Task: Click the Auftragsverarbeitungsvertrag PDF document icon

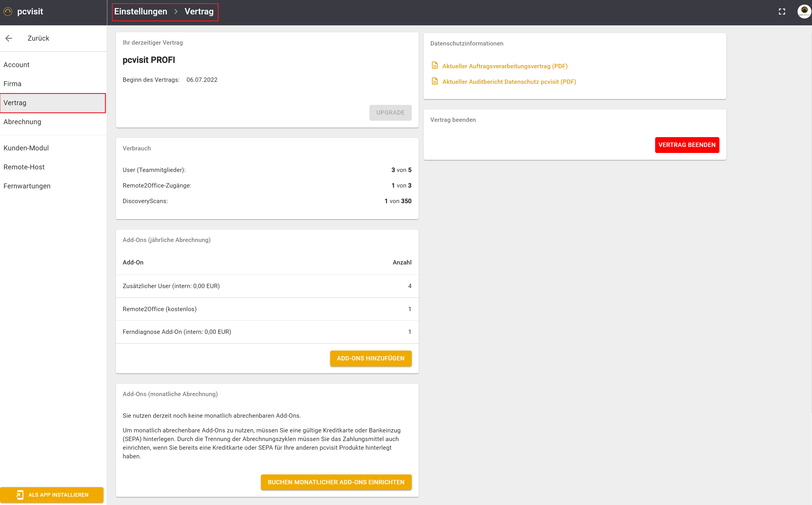Action: (x=435, y=65)
